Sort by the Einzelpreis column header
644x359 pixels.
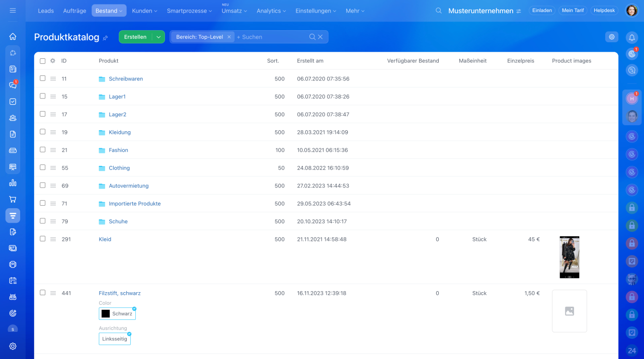[x=521, y=61]
